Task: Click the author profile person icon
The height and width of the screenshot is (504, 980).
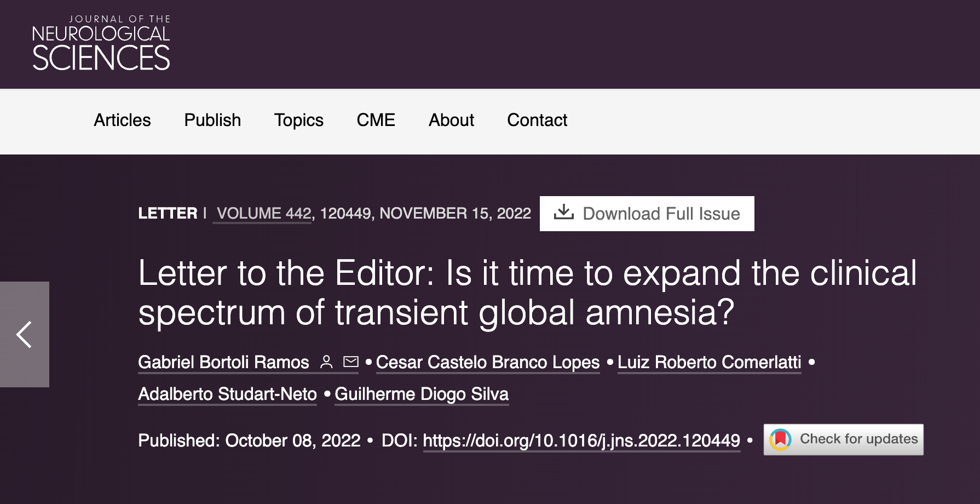Action: tap(326, 362)
